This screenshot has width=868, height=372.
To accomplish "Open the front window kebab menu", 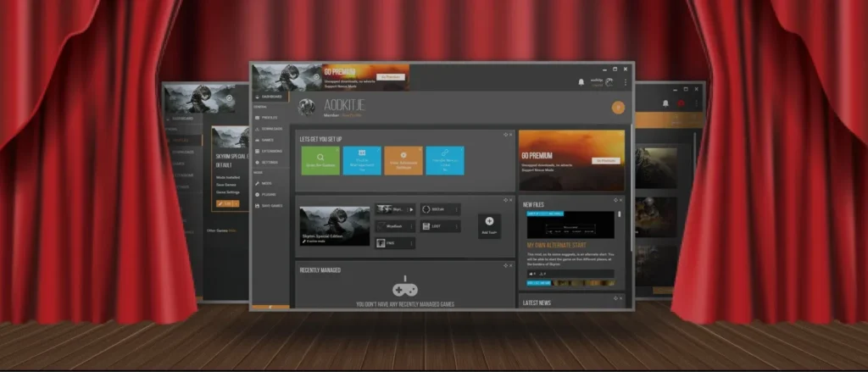I will pyautogui.click(x=626, y=82).
